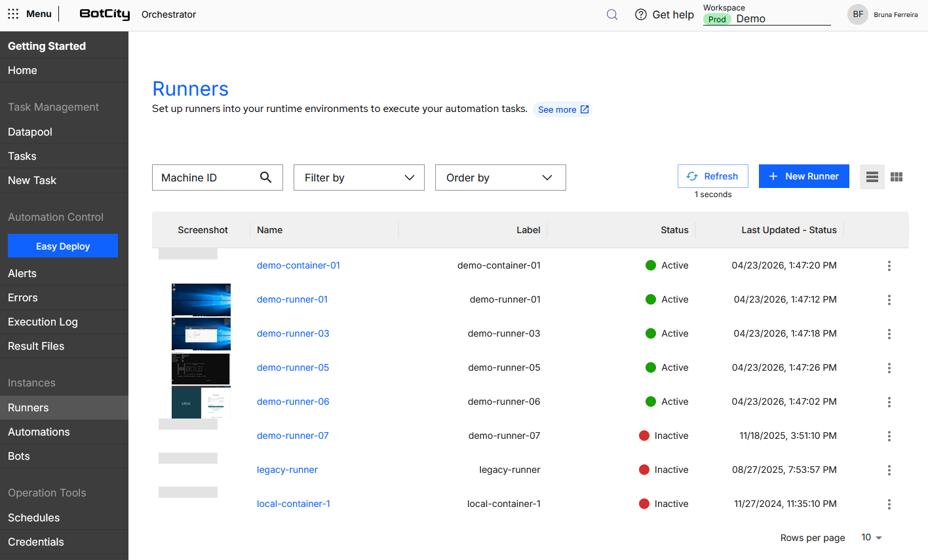Open the apps grid Menu icon
The width and height of the screenshot is (928, 560).
(13, 14)
